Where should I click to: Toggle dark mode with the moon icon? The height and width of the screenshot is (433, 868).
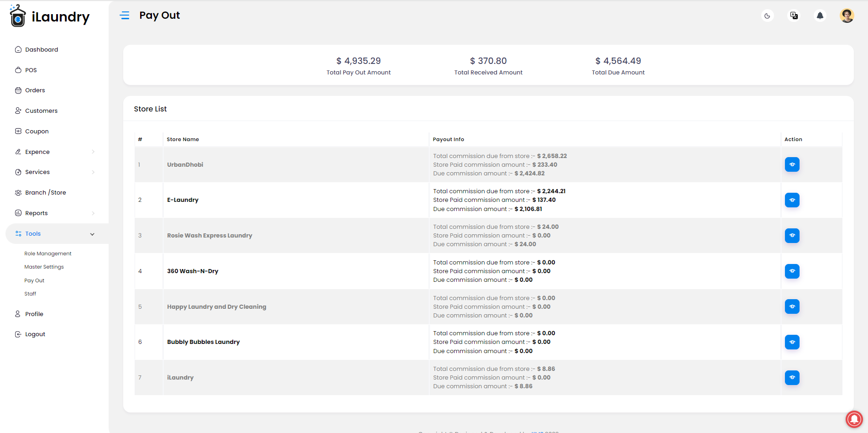tap(767, 16)
